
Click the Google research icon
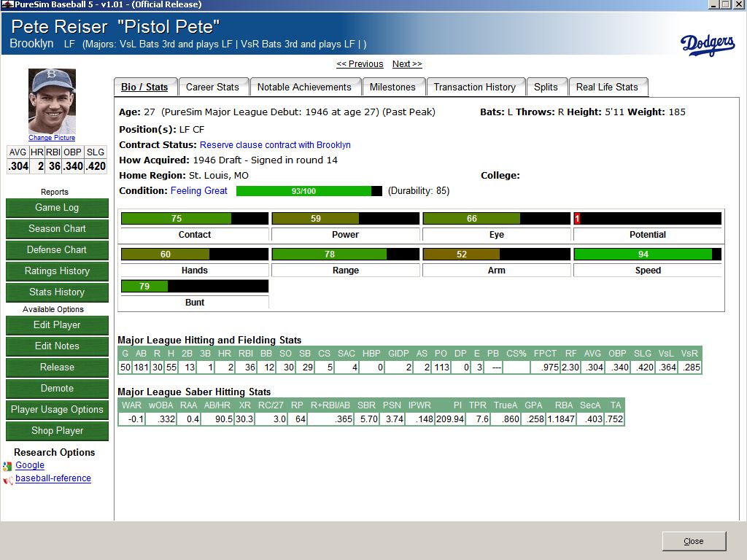pyautogui.click(x=7, y=466)
